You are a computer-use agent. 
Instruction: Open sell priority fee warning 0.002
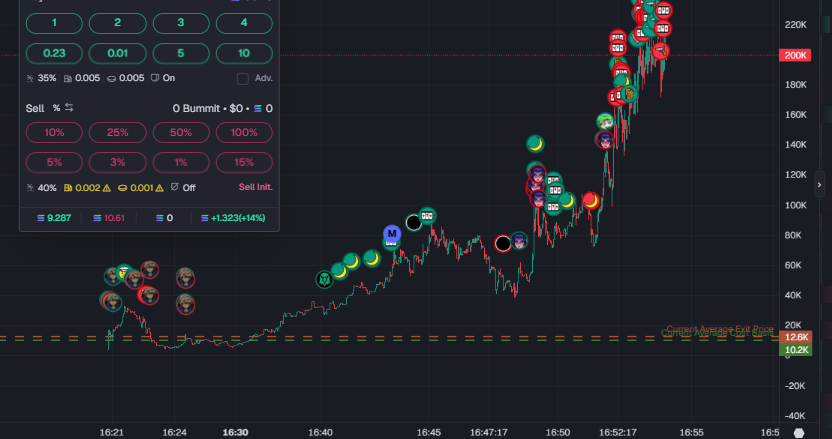pyautogui.click(x=87, y=187)
